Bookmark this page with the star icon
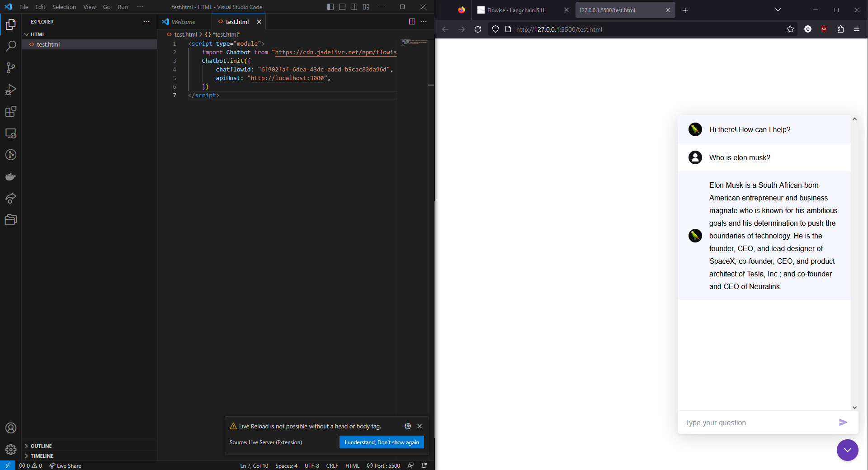868x470 pixels. (790, 29)
